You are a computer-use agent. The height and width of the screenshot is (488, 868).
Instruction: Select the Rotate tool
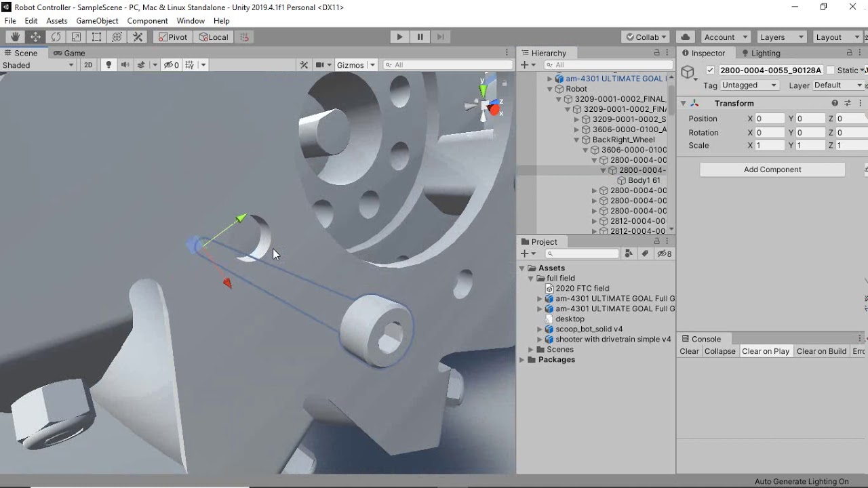coord(56,37)
